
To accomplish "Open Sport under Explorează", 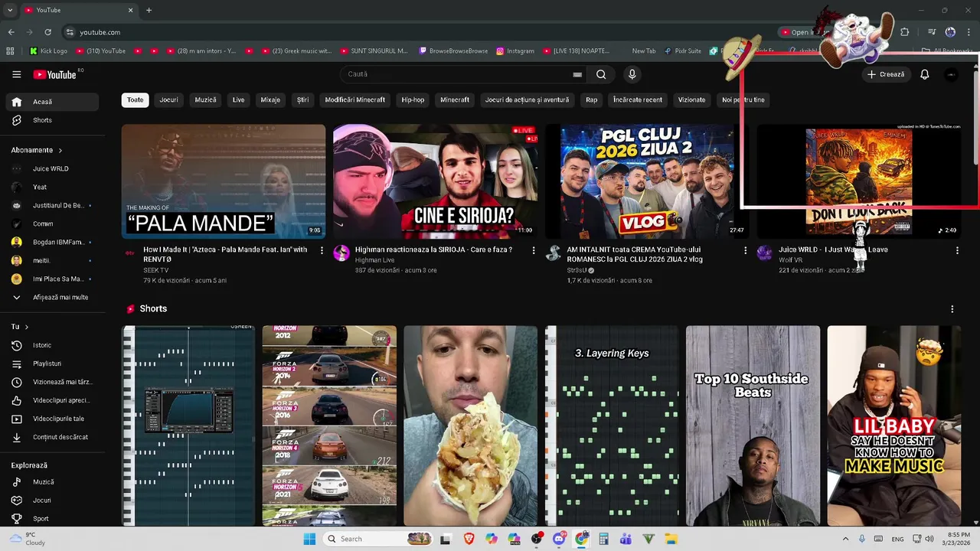I will pyautogui.click(x=52, y=519).
